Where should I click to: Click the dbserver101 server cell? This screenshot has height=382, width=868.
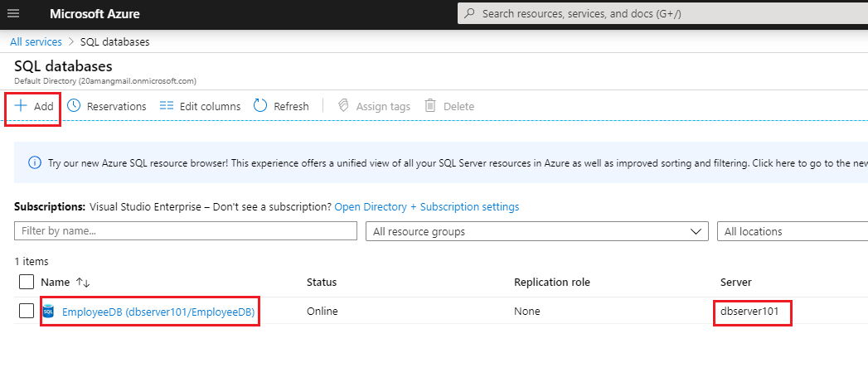tap(749, 311)
